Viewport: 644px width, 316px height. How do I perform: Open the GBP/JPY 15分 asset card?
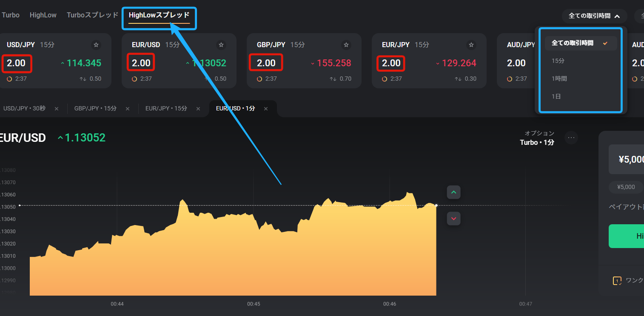pyautogui.click(x=304, y=61)
